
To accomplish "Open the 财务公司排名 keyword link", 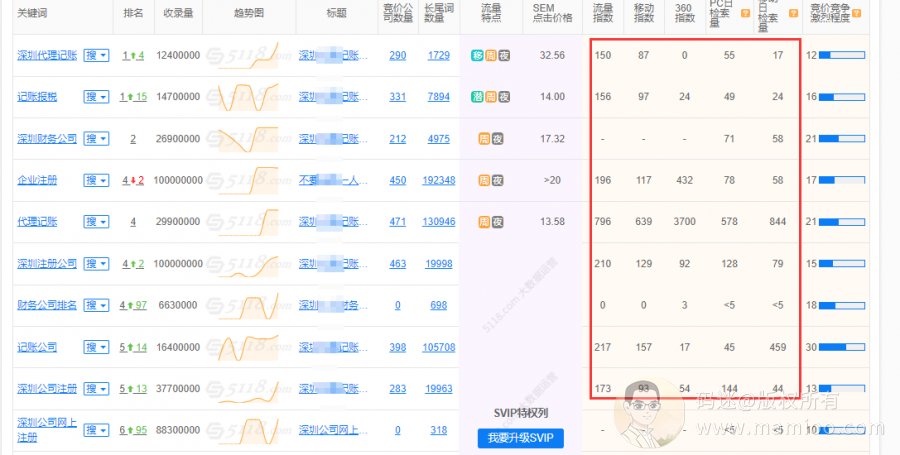I will [x=46, y=306].
